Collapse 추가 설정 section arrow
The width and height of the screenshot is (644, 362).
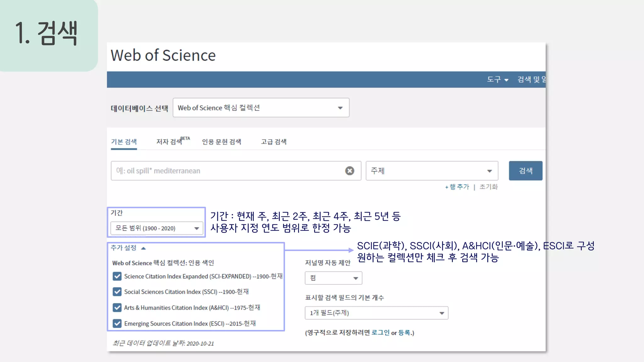pos(143,248)
